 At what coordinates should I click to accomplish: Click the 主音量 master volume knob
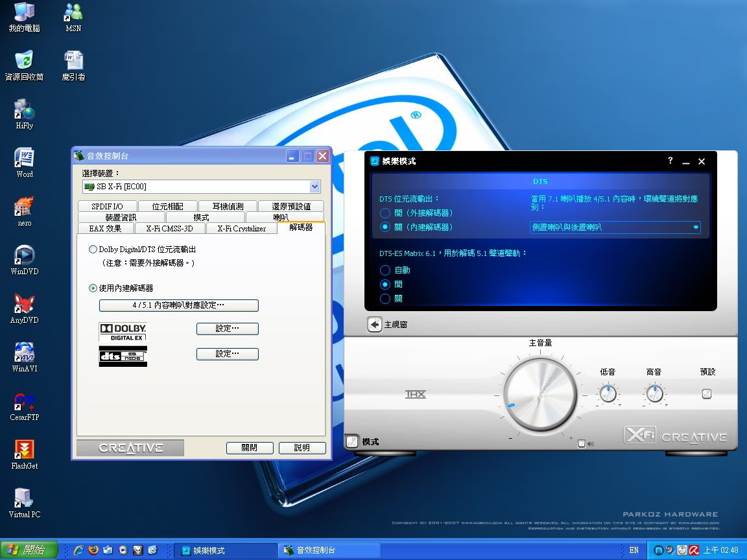[x=540, y=394]
